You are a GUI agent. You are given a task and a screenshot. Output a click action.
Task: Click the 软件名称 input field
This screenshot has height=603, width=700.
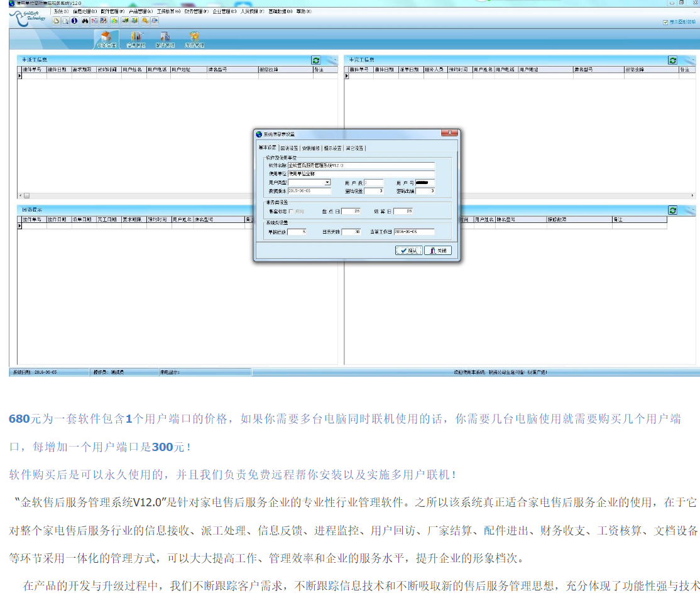pyautogui.click(x=361, y=166)
